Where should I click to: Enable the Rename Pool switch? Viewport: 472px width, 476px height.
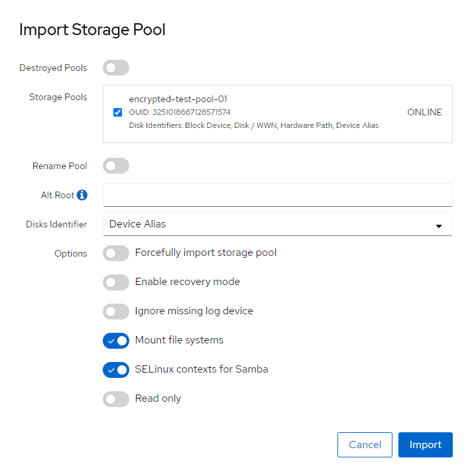pos(116,166)
